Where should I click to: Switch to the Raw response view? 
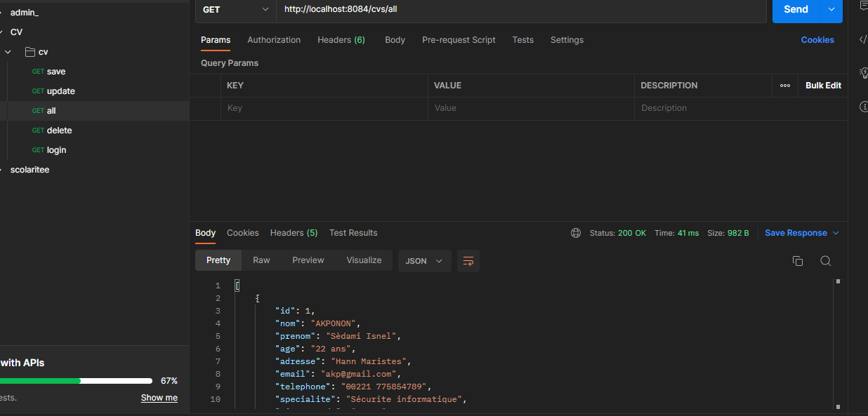tap(261, 260)
